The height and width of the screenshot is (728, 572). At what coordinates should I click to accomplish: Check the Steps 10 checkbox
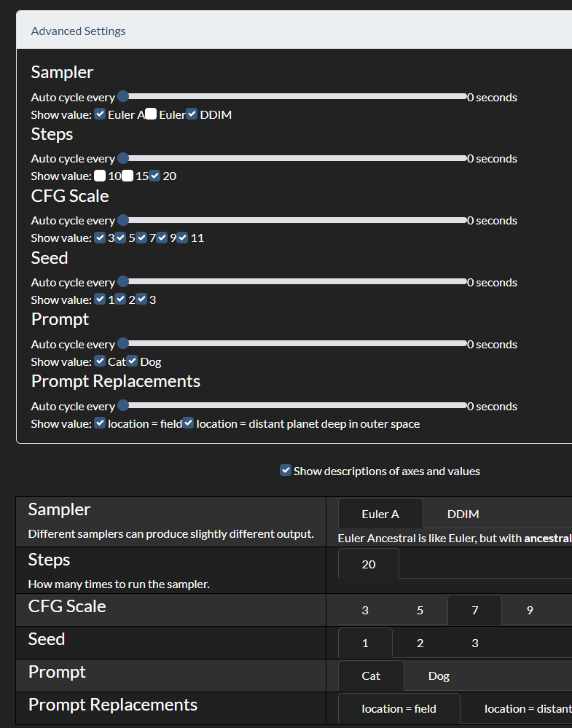(100, 176)
